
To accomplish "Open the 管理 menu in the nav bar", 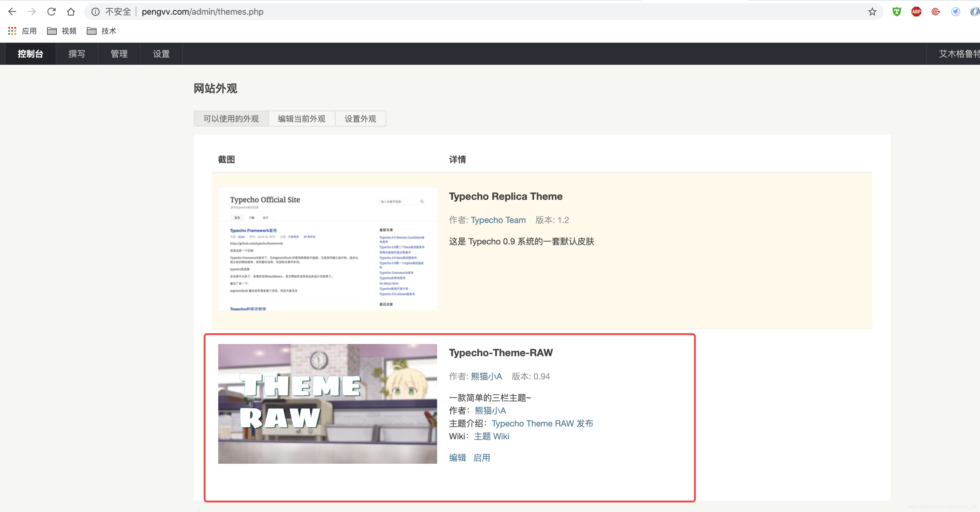I will (x=119, y=53).
